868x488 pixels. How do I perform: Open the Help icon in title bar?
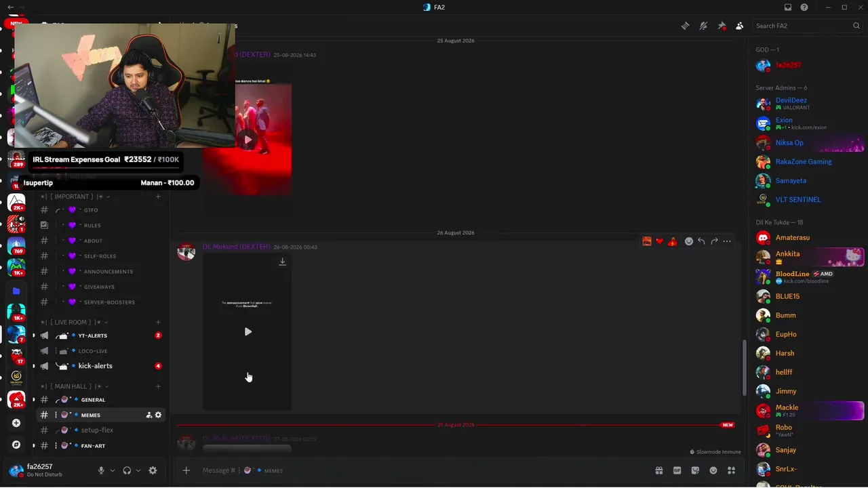click(x=804, y=7)
